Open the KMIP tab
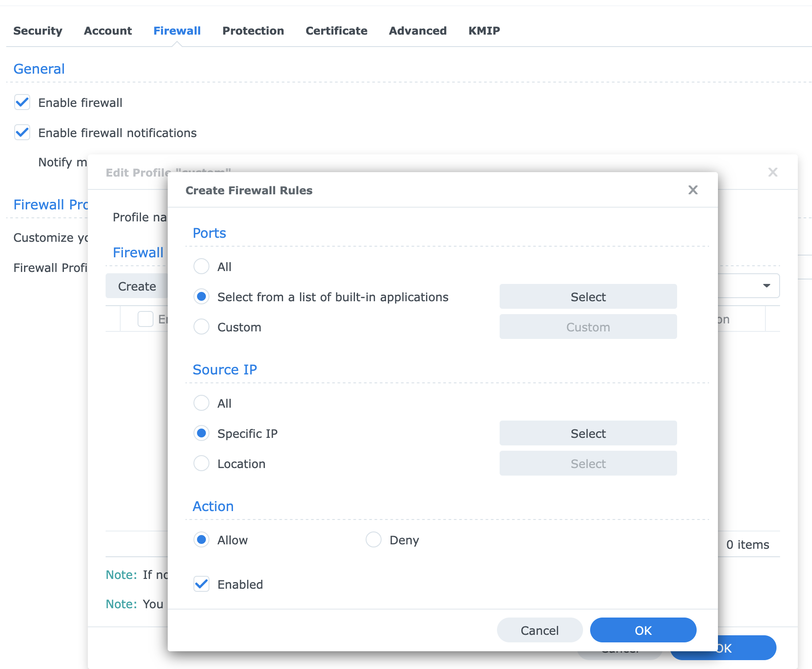Screen dimensions: 812x669 click(x=484, y=31)
